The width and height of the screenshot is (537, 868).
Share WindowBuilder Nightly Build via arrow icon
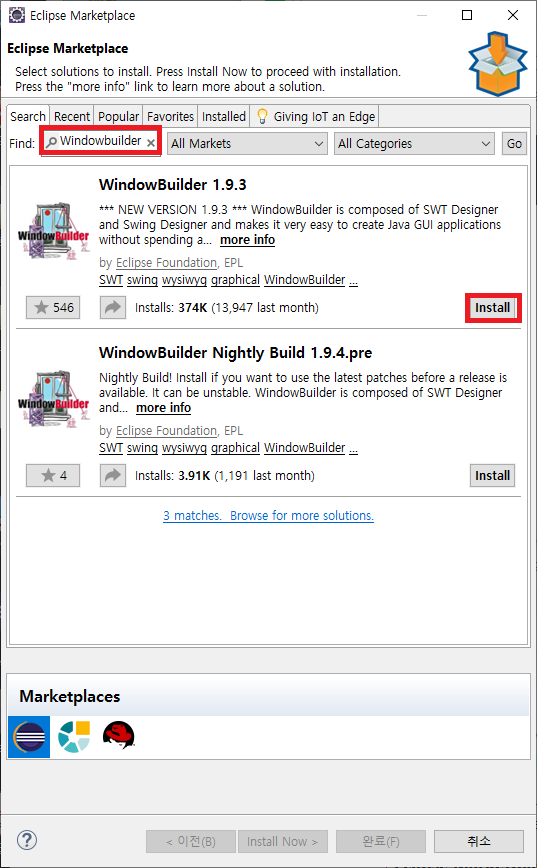pyautogui.click(x=113, y=476)
